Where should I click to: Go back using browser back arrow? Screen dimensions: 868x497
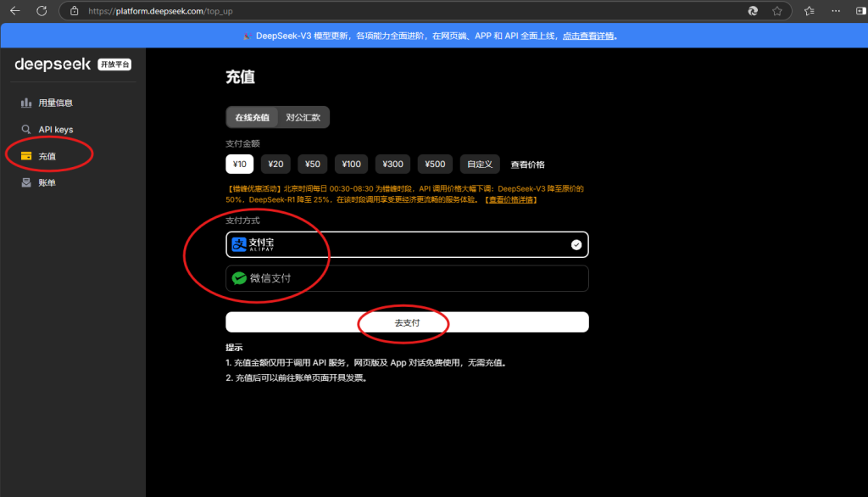(x=14, y=11)
